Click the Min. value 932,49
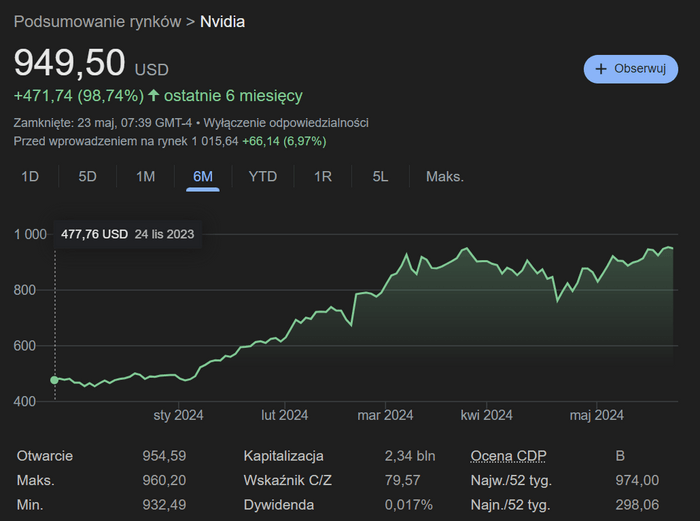This screenshot has width=700, height=521. pos(164,505)
